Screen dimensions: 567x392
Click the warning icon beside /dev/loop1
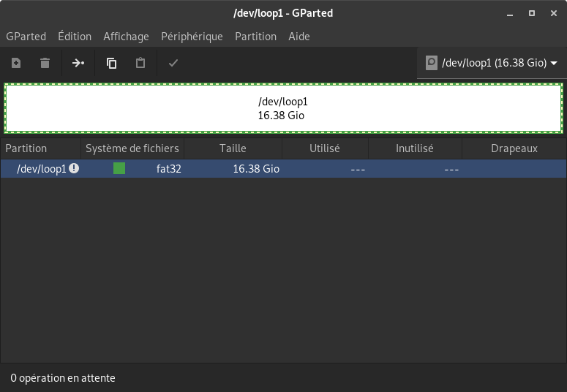tap(74, 169)
